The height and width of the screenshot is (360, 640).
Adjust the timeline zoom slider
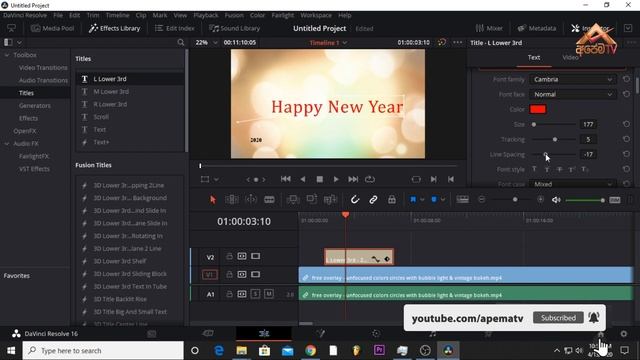click(x=515, y=200)
